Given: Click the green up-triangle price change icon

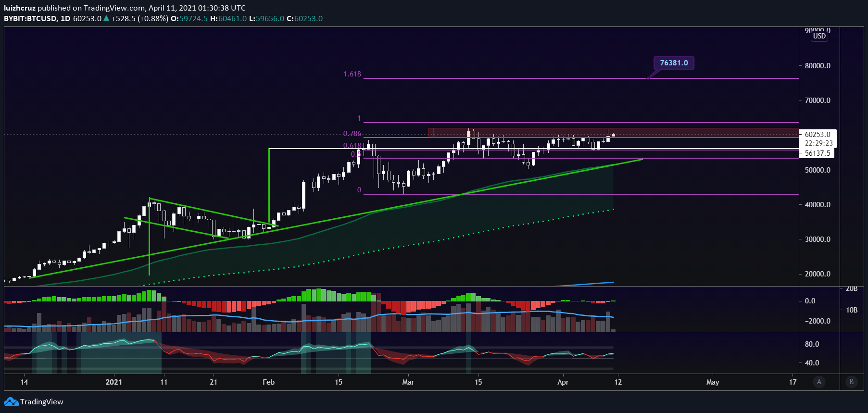Looking at the screenshot, I should coord(106,18).
